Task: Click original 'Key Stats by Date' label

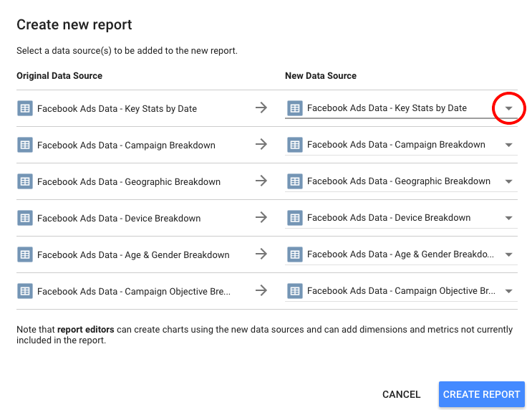Action: click(x=117, y=109)
